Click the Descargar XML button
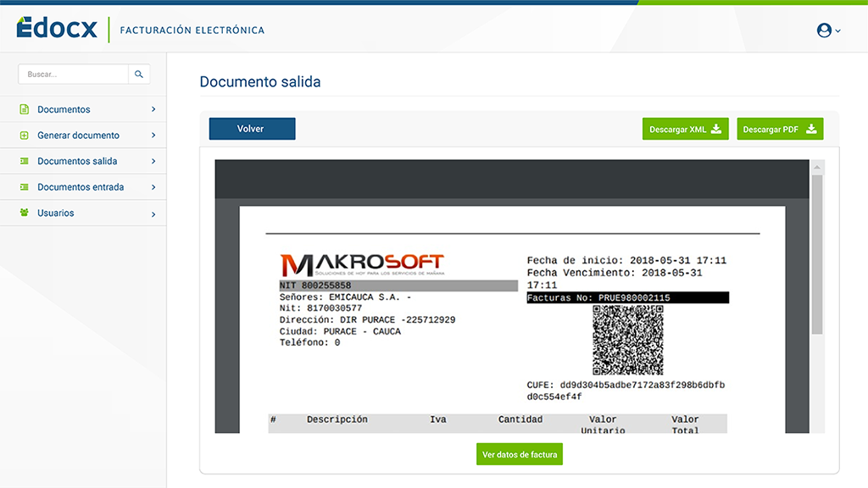The height and width of the screenshot is (488, 868). (x=685, y=129)
